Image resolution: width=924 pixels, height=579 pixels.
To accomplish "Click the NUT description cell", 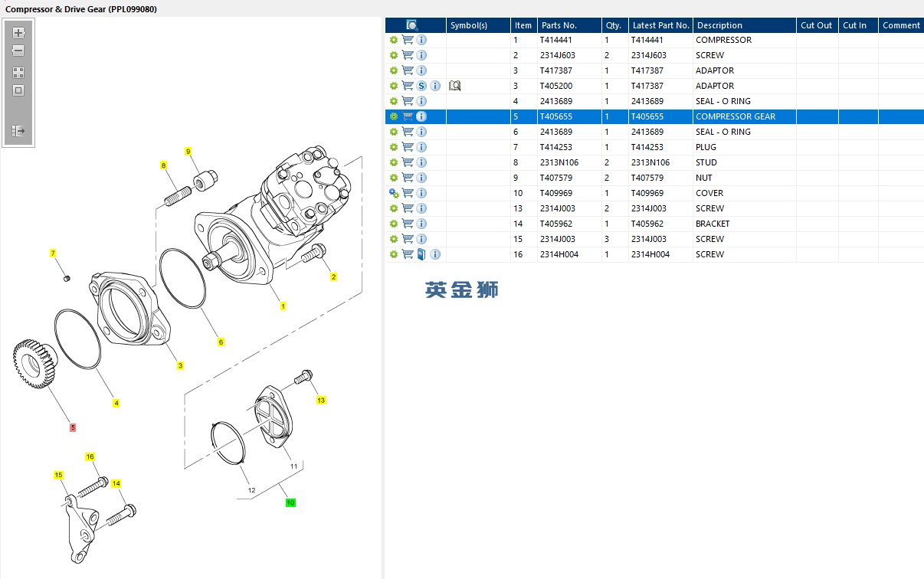I will [x=745, y=178].
